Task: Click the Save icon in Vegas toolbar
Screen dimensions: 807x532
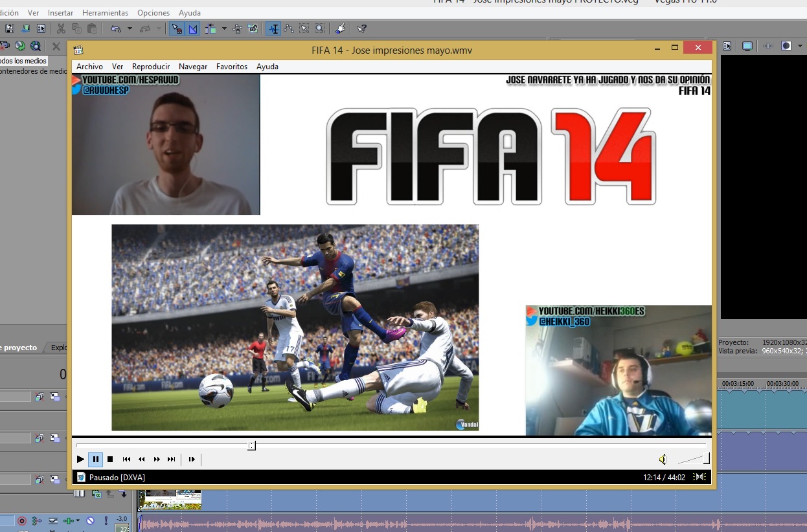Action: [x=10, y=28]
